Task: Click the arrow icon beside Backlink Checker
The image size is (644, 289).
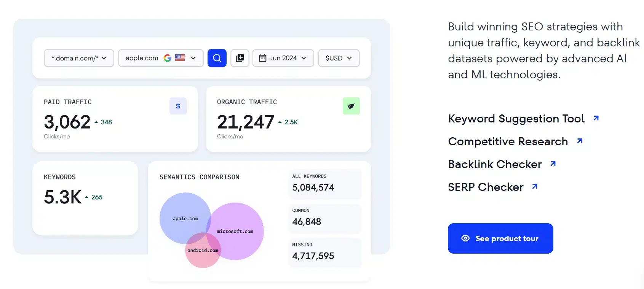Action: [553, 163]
